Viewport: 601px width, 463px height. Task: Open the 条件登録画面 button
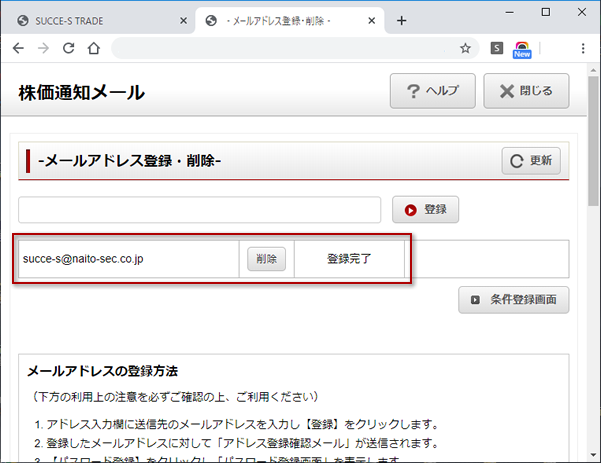pos(514,300)
